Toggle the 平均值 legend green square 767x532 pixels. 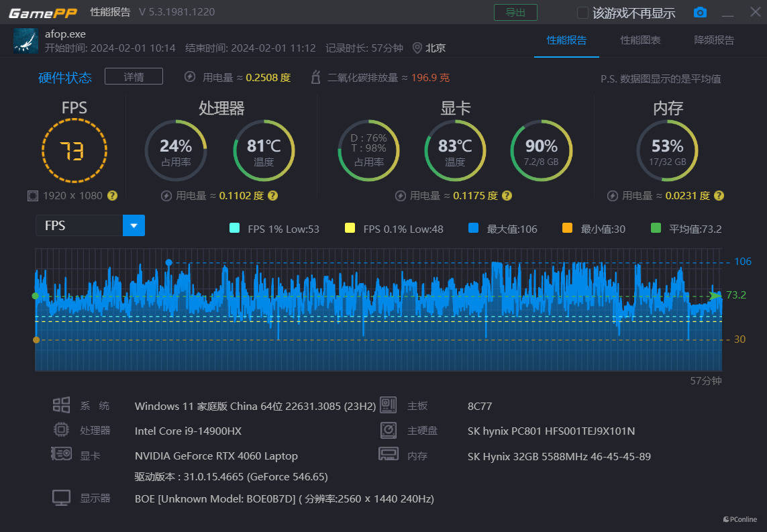(656, 229)
